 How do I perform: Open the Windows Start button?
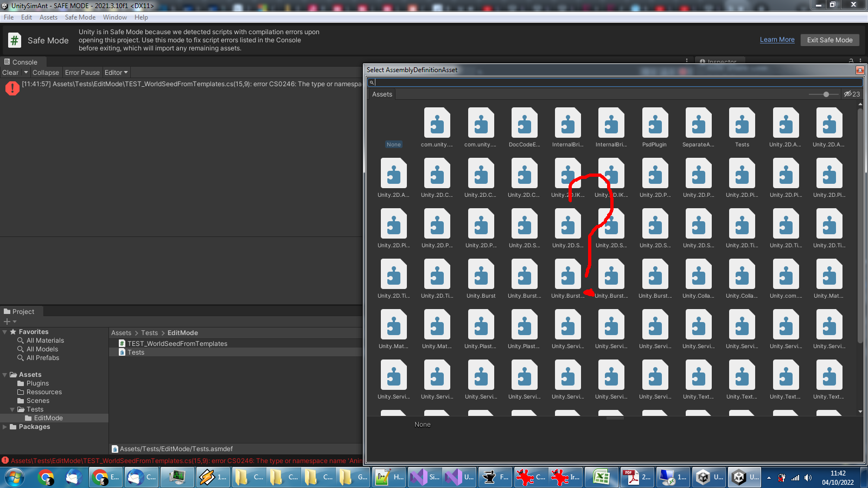pyautogui.click(x=15, y=477)
